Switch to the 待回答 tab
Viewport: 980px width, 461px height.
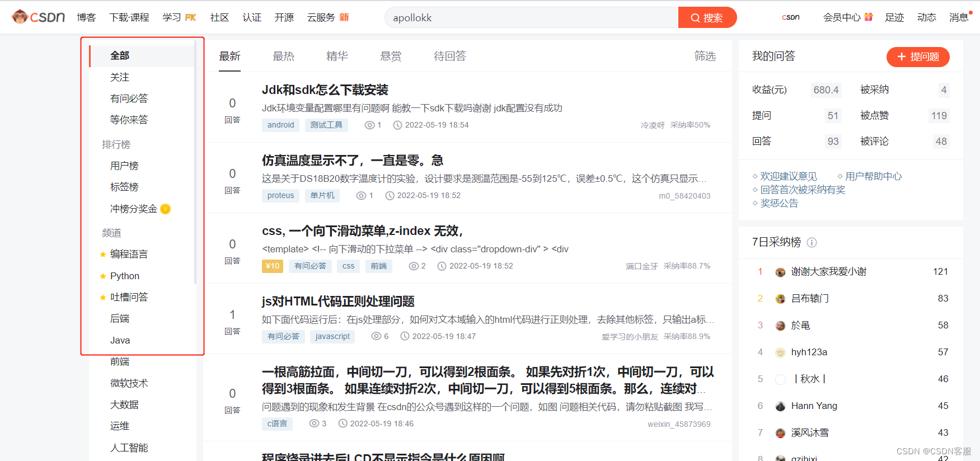(450, 56)
